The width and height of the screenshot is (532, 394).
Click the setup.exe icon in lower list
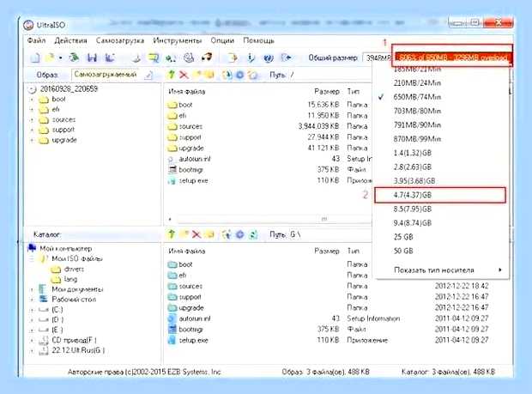172,341
